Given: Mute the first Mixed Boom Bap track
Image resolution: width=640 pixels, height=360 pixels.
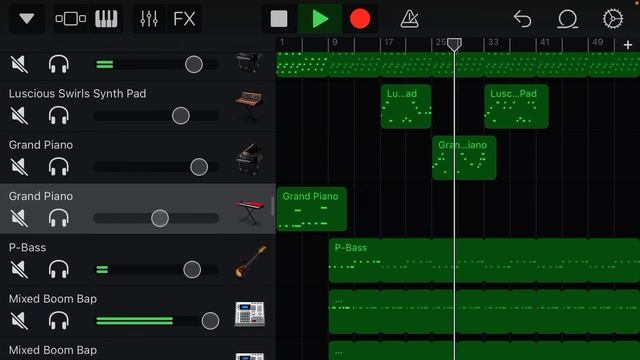Looking at the screenshot, I should (x=19, y=321).
